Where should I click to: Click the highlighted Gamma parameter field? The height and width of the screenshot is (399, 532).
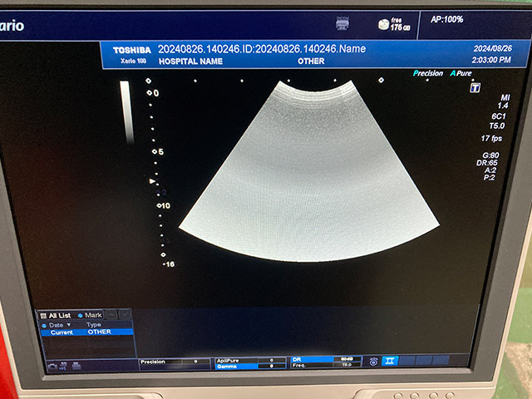click(x=250, y=366)
